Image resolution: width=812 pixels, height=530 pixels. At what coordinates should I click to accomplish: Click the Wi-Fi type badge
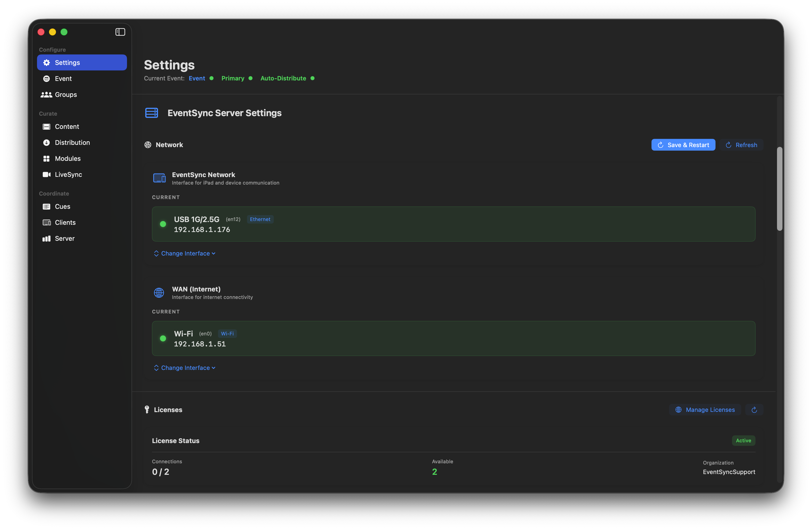coord(227,334)
